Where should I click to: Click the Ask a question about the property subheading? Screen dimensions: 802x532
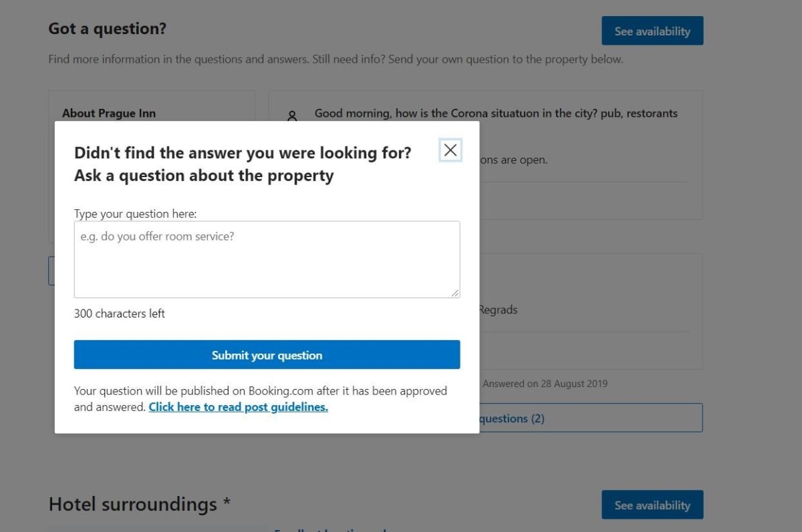click(204, 176)
